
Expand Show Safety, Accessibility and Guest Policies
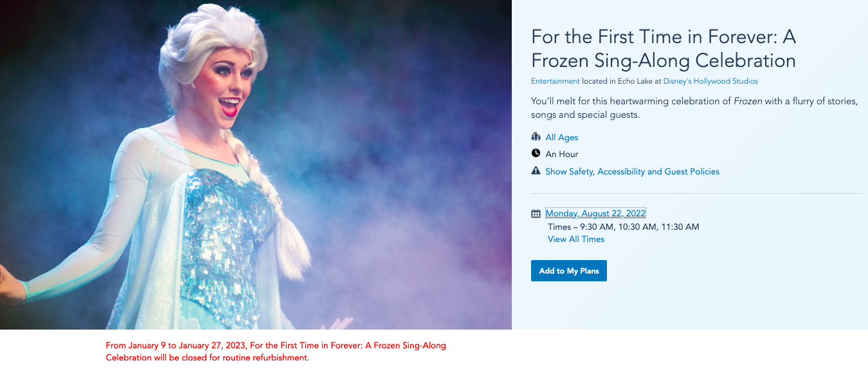[x=632, y=171]
